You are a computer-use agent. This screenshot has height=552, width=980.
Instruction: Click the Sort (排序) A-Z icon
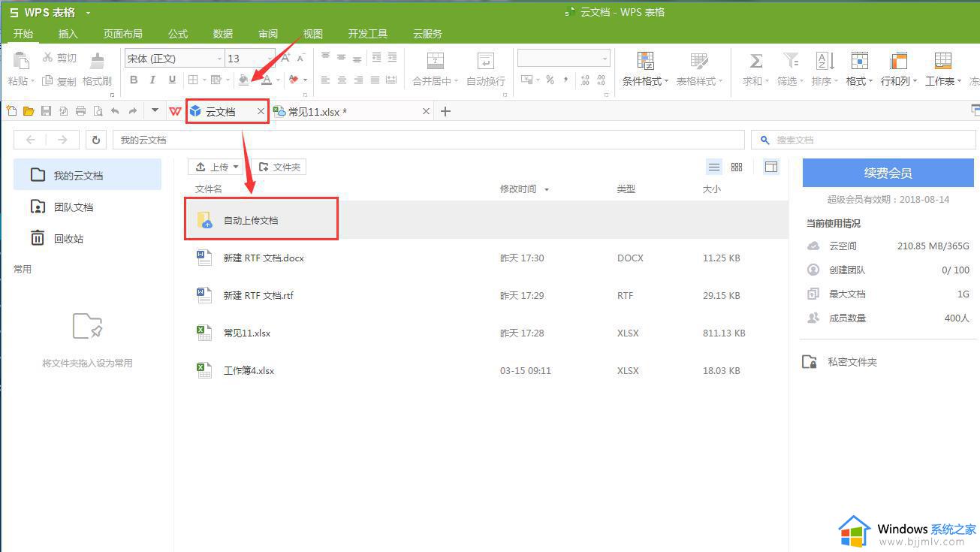825,61
